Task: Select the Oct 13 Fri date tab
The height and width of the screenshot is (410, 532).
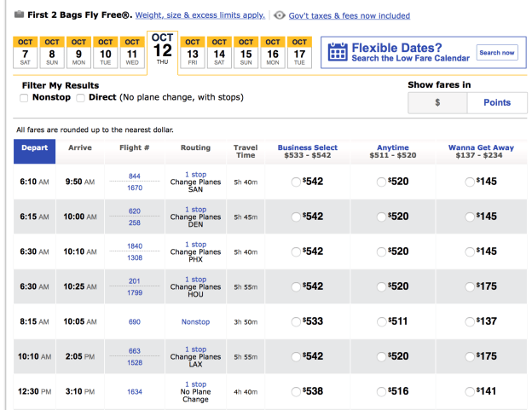Action: 193,52
